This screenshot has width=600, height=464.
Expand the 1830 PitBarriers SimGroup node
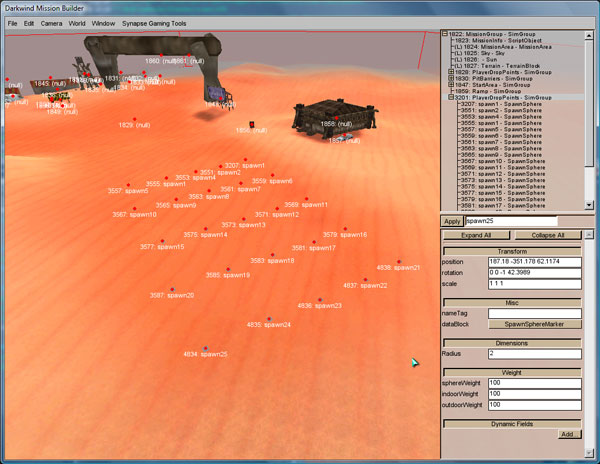point(452,79)
